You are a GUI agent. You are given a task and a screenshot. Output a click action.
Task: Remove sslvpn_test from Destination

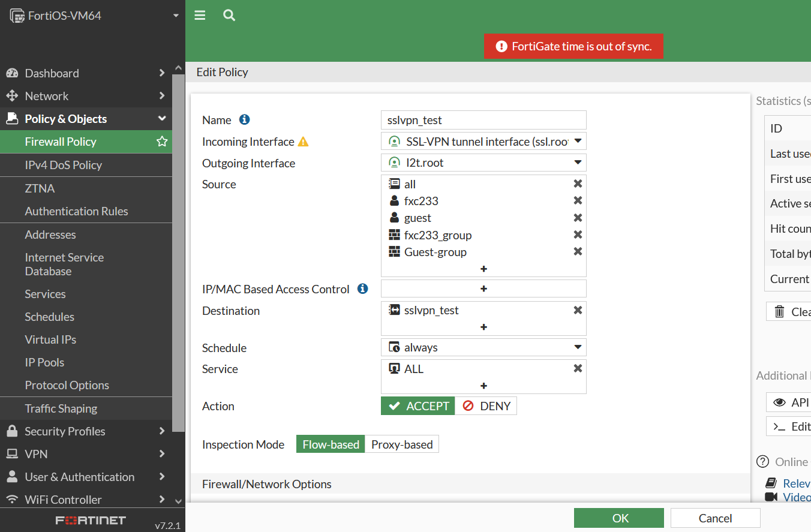[578, 310]
